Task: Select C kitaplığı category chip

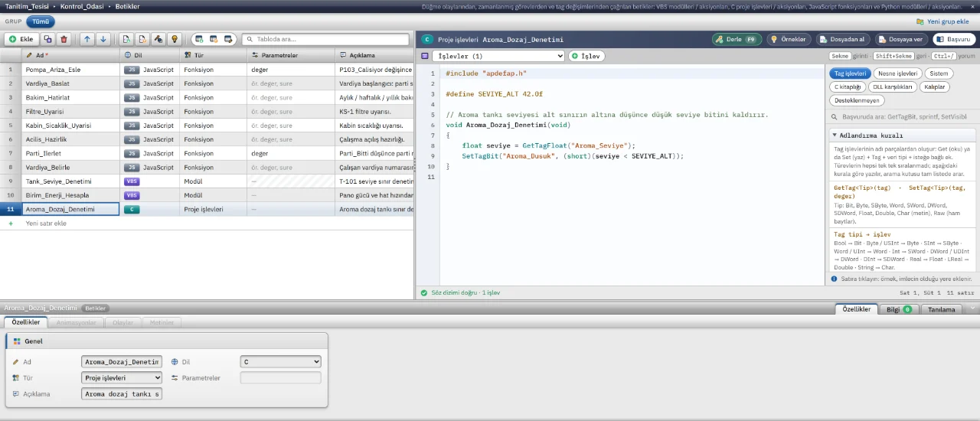Action: tap(847, 86)
